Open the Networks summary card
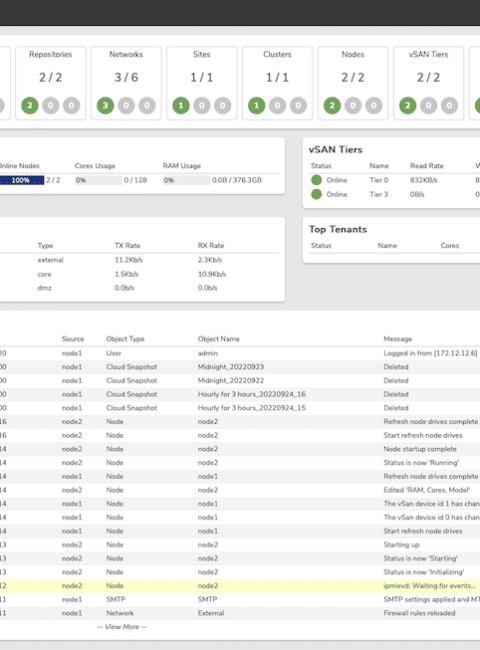The width and height of the screenshot is (480, 650). click(x=126, y=83)
